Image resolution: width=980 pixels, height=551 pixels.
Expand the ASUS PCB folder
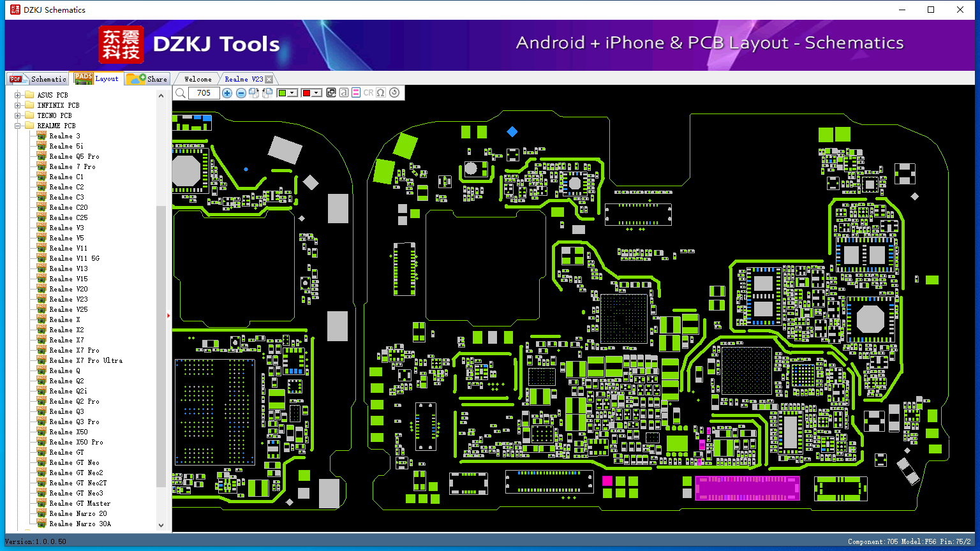[x=18, y=95]
